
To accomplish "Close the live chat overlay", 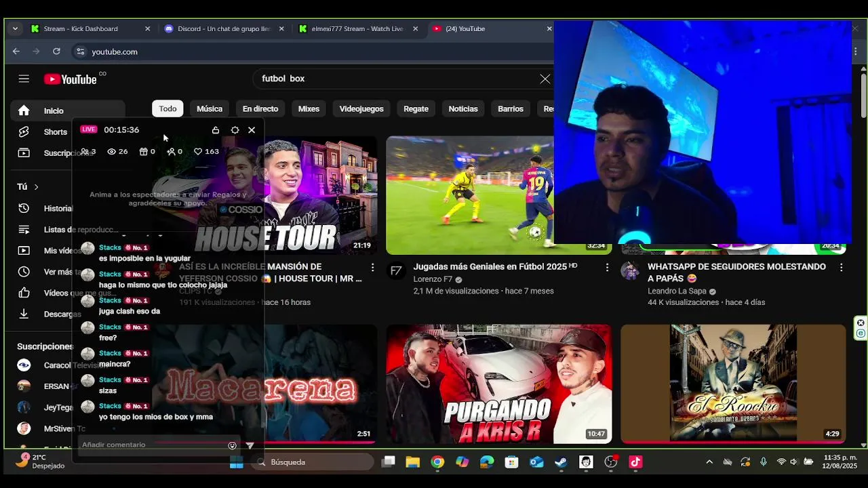I will (252, 129).
